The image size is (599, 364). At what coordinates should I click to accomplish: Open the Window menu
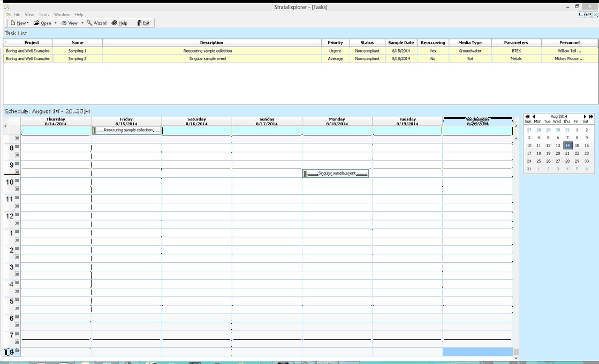click(62, 14)
